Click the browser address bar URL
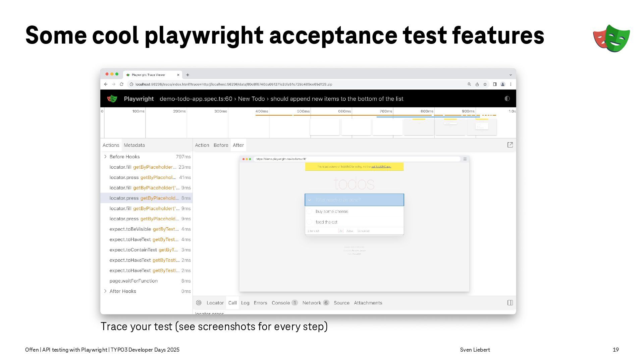644x362 pixels. pos(233,84)
